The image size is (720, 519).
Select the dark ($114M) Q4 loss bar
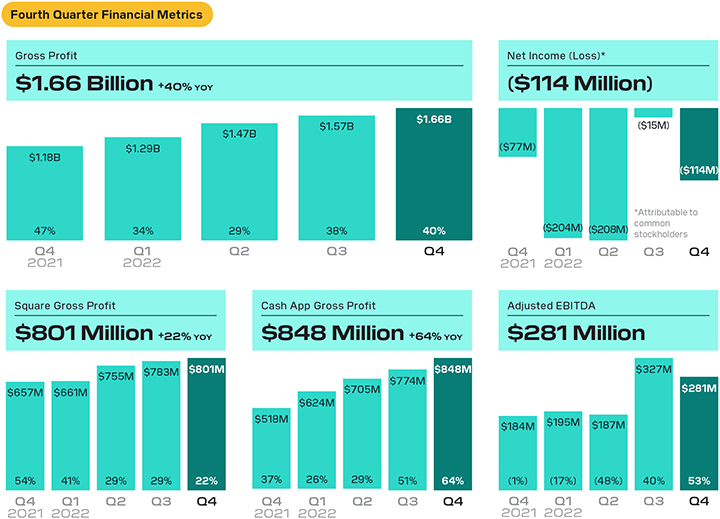tap(699, 144)
